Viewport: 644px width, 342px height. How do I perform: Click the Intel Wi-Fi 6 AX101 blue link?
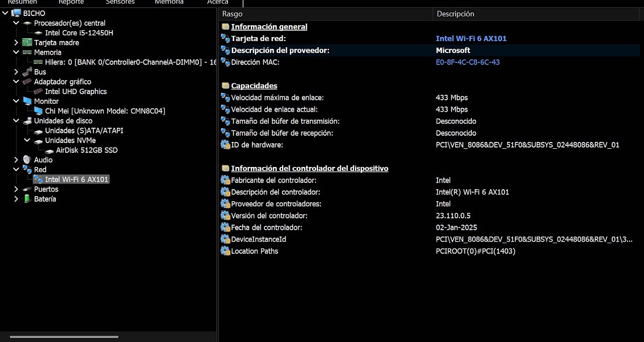pos(471,39)
